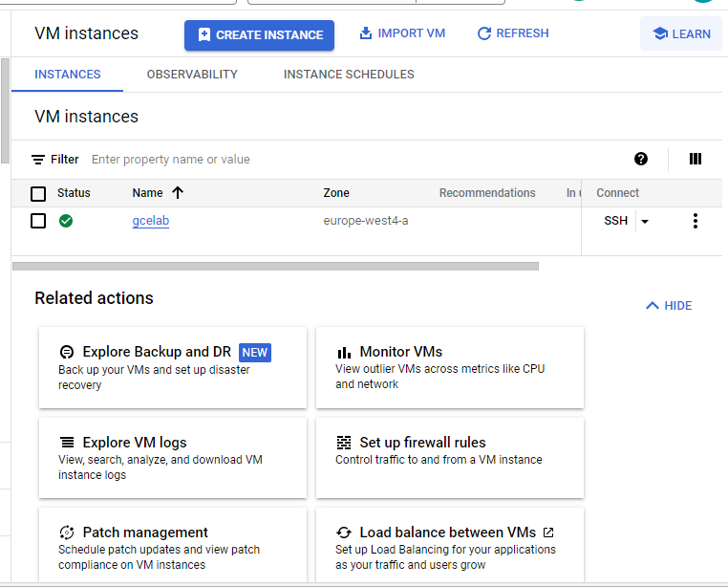This screenshot has height=587, width=728.
Task: Open the Learn panel
Action: pyautogui.click(x=680, y=33)
